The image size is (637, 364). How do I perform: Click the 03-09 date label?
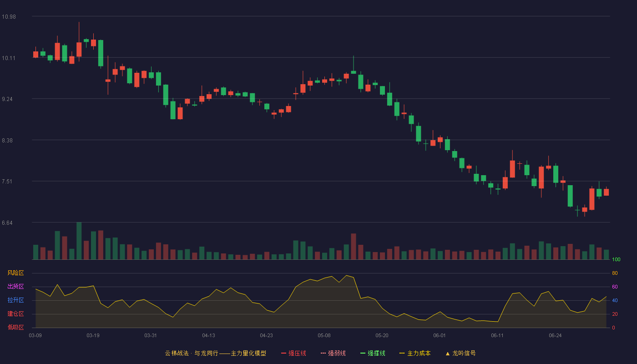35,335
